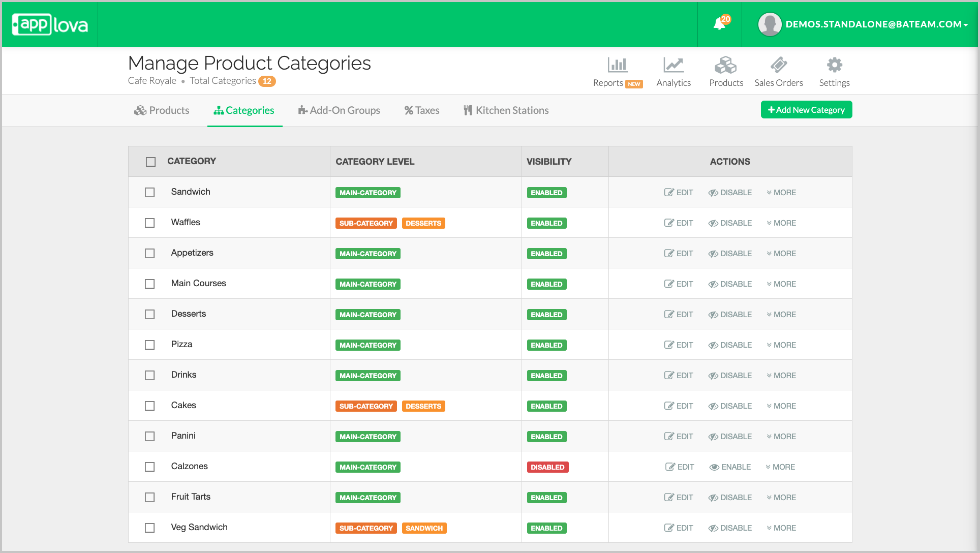Tick the checkbox for Sandwich category
980x553 pixels.
[149, 193]
